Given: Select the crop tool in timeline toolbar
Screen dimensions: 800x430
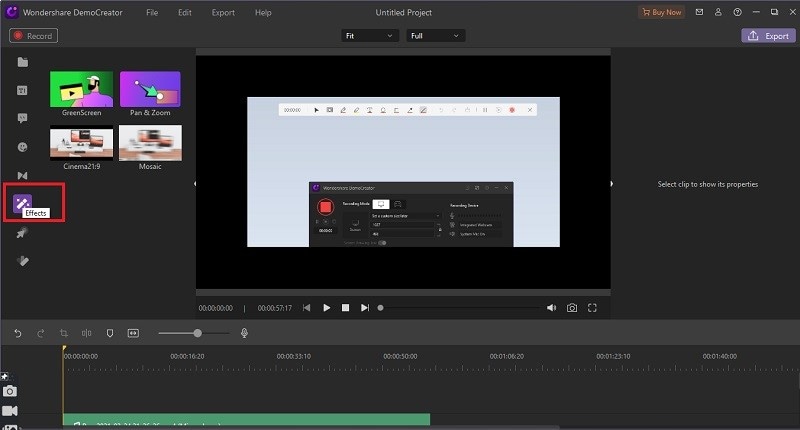Looking at the screenshot, I should [64, 333].
